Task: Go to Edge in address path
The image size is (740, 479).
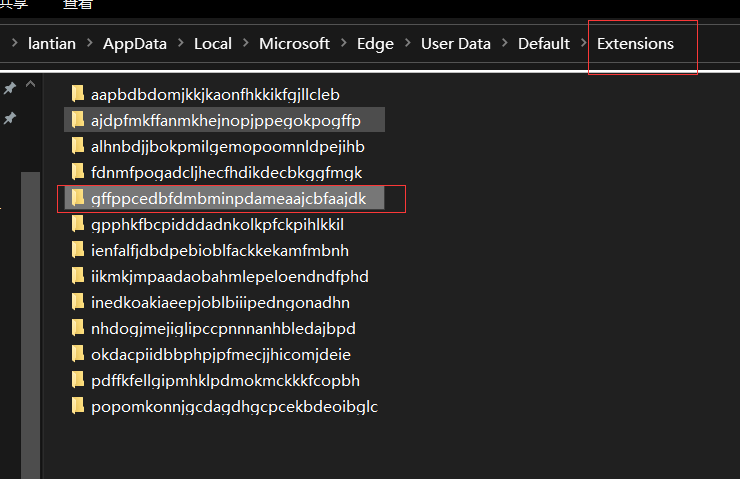Action: [x=375, y=43]
